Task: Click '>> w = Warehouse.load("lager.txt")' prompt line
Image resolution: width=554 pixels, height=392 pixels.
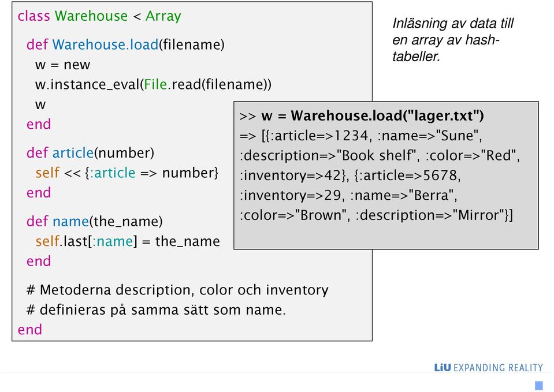Action: [x=362, y=116]
